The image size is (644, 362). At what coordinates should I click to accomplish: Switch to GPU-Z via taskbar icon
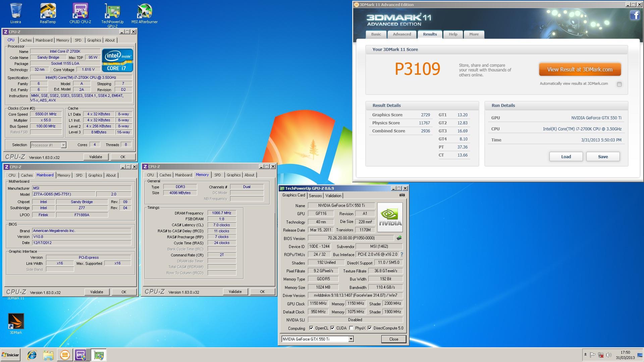(x=99, y=355)
